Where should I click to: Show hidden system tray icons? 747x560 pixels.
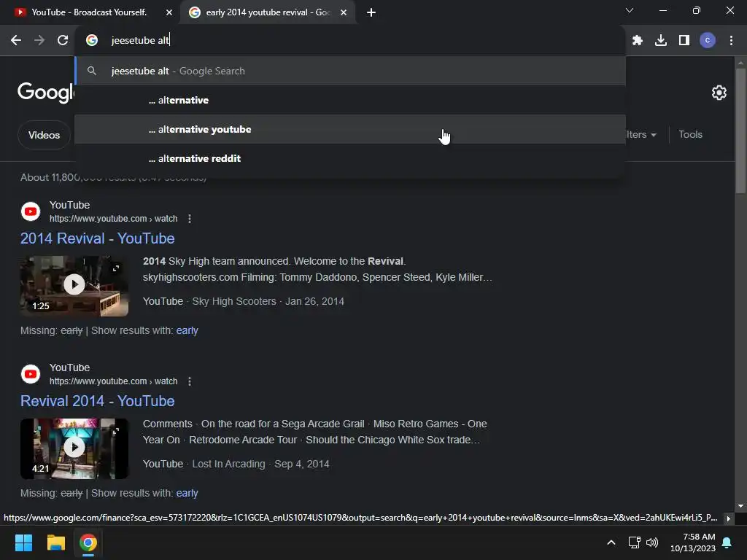tap(611, 542)
